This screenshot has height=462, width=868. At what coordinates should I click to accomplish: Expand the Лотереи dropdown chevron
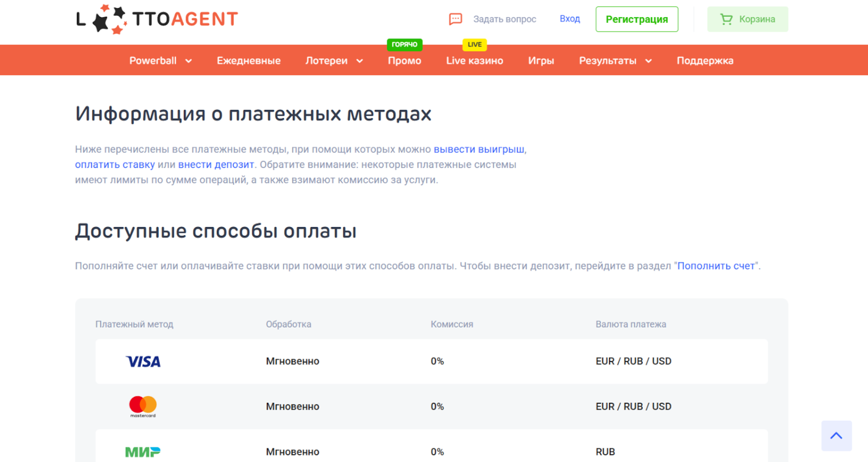click(360, 61)
